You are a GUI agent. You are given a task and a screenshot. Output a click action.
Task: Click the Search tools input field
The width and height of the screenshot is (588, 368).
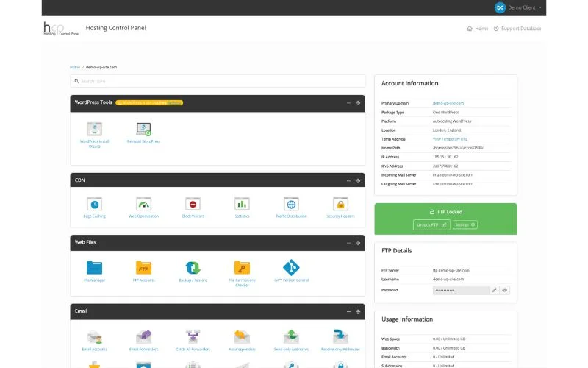tap(218, 81)
